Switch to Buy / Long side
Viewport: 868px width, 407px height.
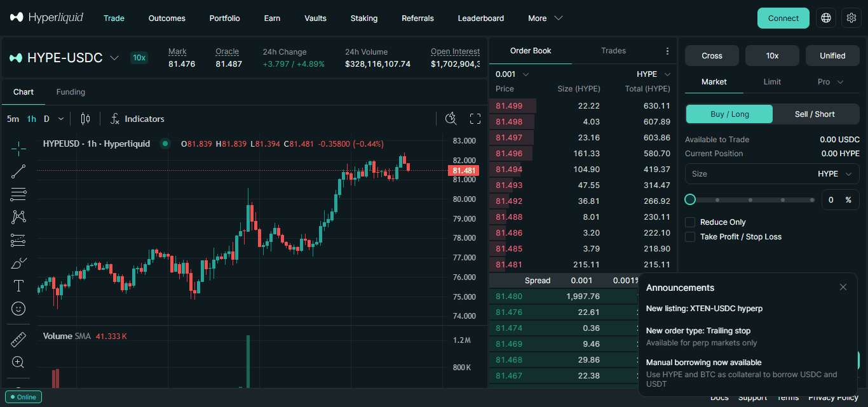point(729,114)
